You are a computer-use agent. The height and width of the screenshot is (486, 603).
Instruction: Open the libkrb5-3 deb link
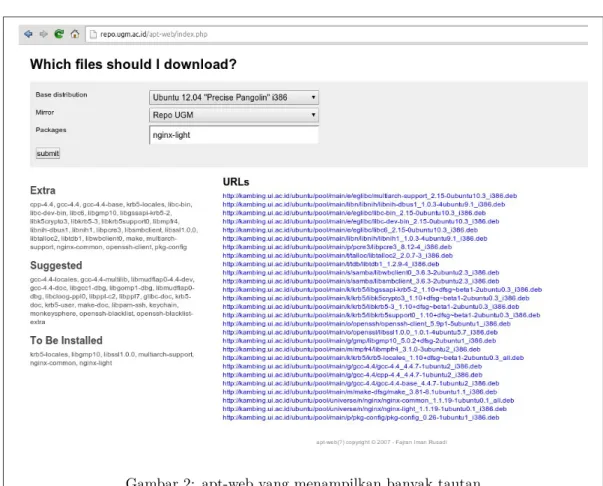coord(371,306)
